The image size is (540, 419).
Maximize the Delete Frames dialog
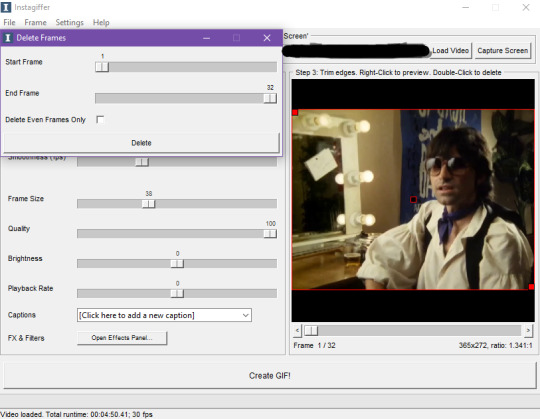point(236,38)
